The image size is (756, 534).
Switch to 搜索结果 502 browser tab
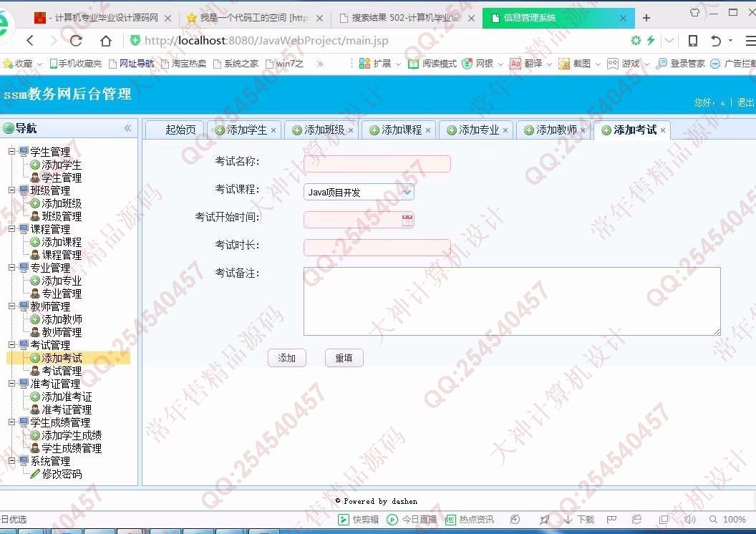405,18
